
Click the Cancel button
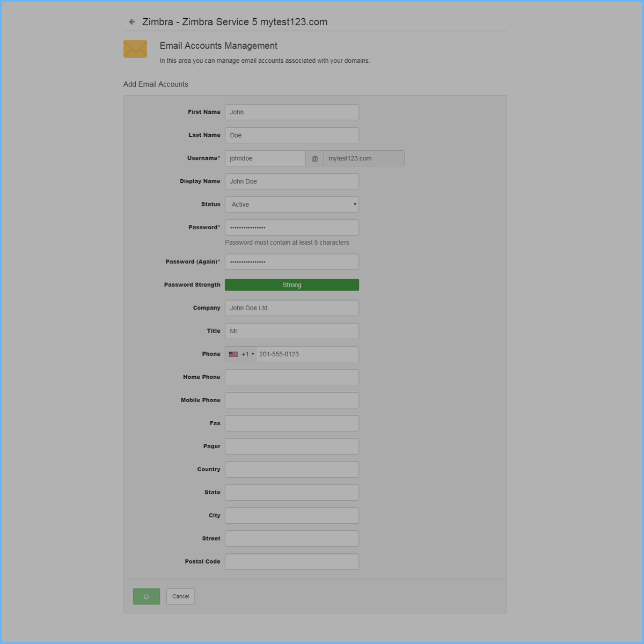180,596
